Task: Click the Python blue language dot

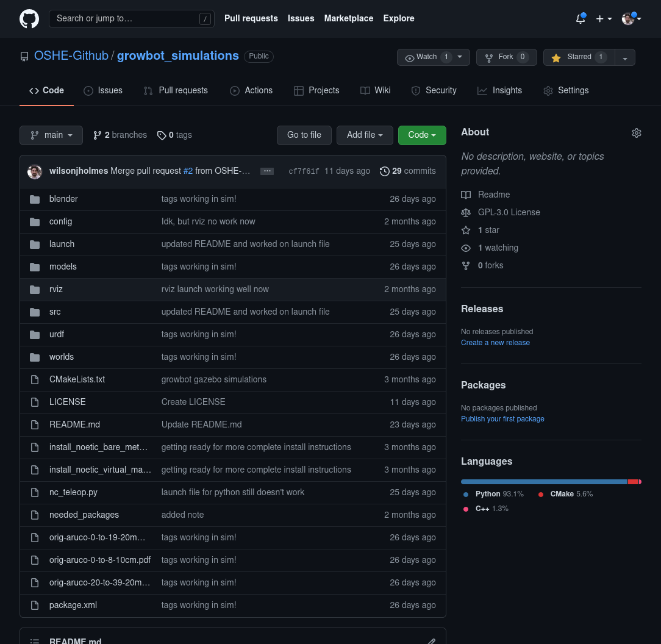Action: pyautogui.click(x=466, y=494)
